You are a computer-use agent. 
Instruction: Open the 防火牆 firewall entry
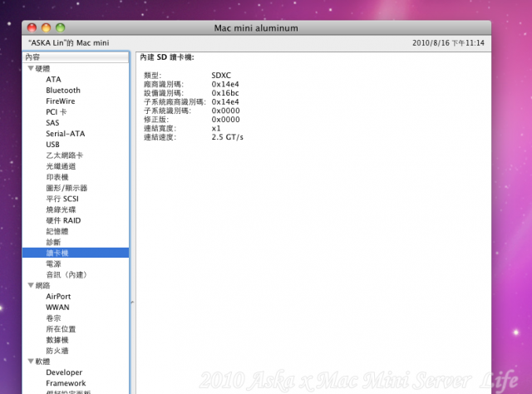57,351
